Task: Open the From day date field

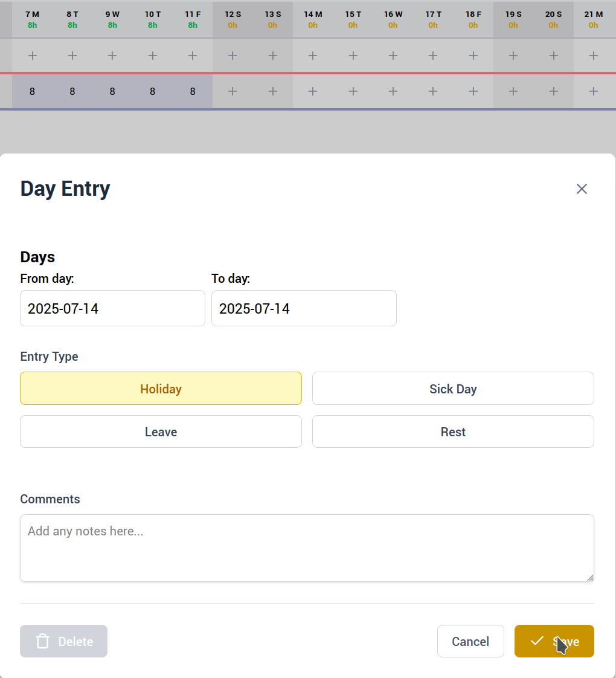Action: (x=112, y=308)
